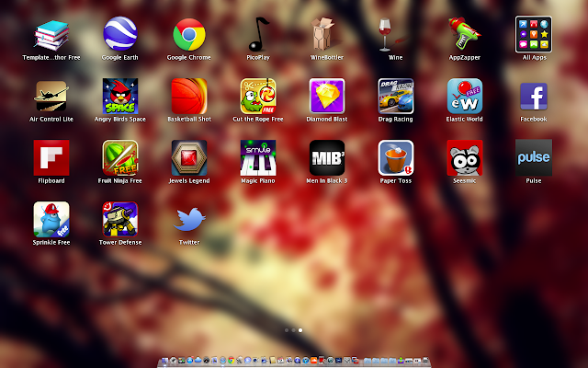
Task: Open Template...thor Free app
Action: [x=51, y=35]
